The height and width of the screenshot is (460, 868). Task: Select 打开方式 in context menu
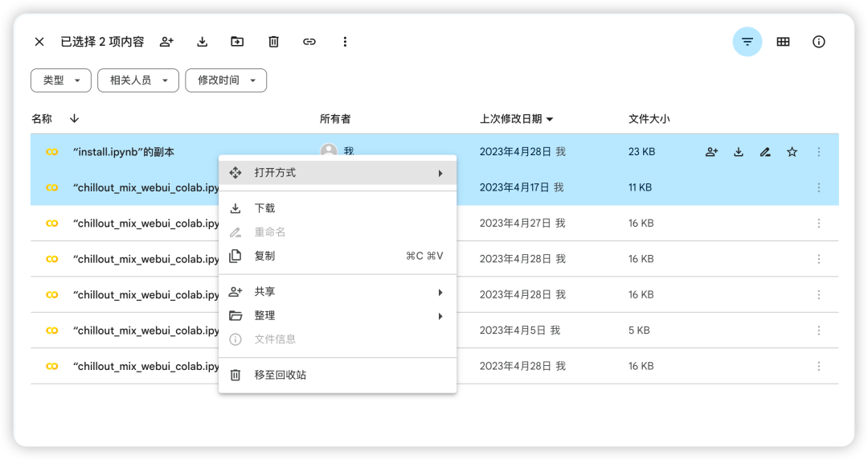338,173
